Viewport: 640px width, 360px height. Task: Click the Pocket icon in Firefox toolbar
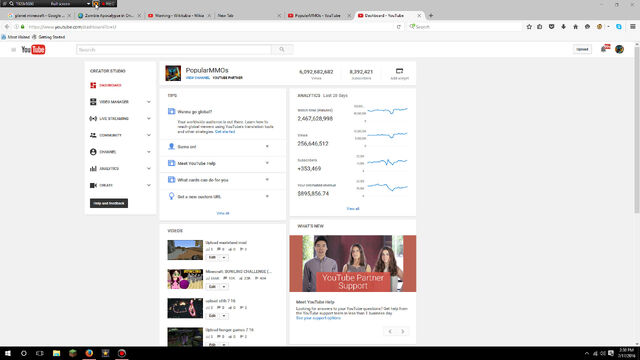pyautogui.click(x=551, y=27)
